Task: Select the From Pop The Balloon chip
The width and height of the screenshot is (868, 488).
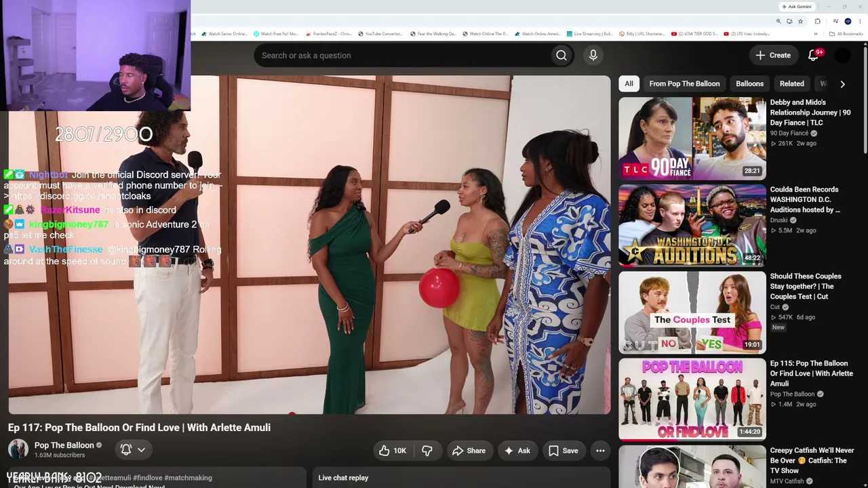Action: (x=684, y=84)
